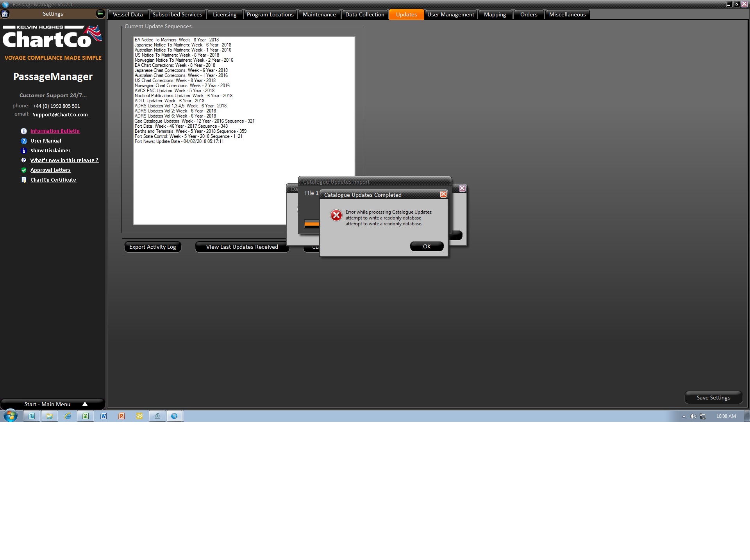Viewport: 750px width, 560px height.
Task: Click the User Manual question mark icon
Action: coord(24,141)
